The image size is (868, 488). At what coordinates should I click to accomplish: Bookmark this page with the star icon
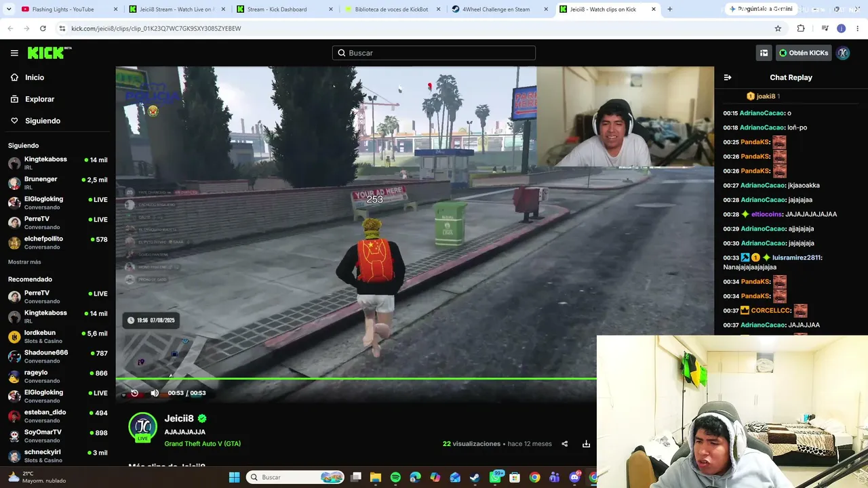(778, 28)
